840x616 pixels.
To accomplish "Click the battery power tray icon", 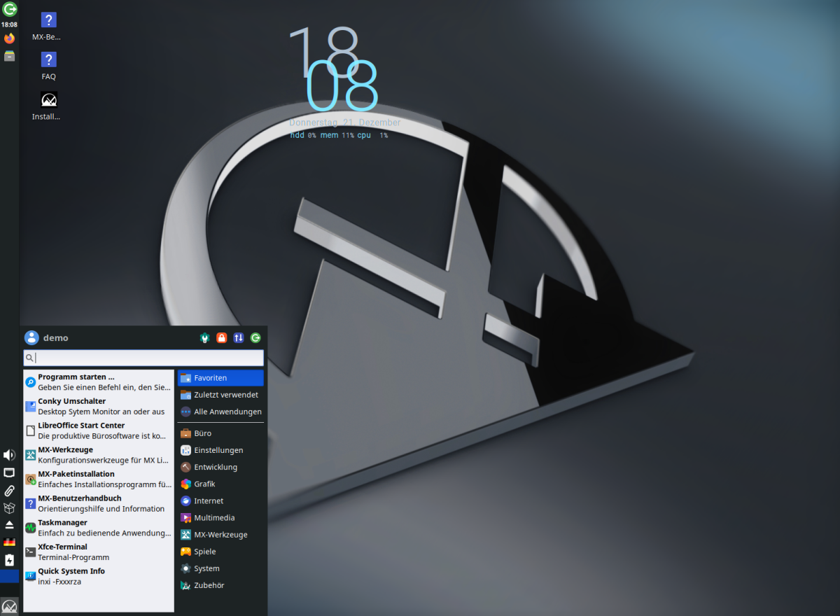I will click(9, 559).
